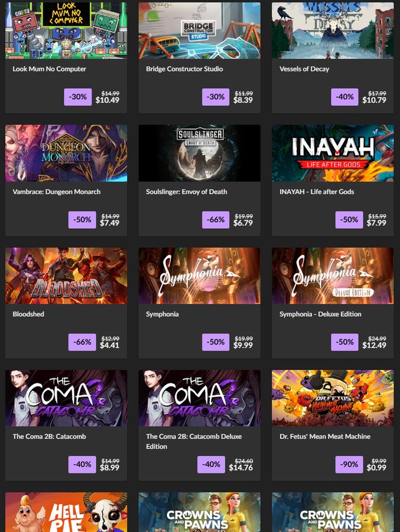Image resolution: width=400 pixels, height=532 pixels.
Task: Click the -66% badge on Bloodshed
Action: (82, 342)
